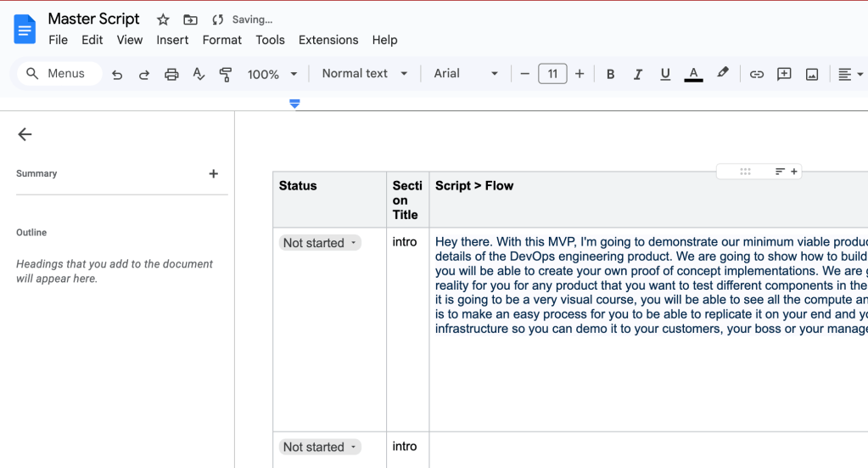Increase font size with plus button
Image resolution: width=868 pixels, height=468 pixels.
click(x=580, y=74)
